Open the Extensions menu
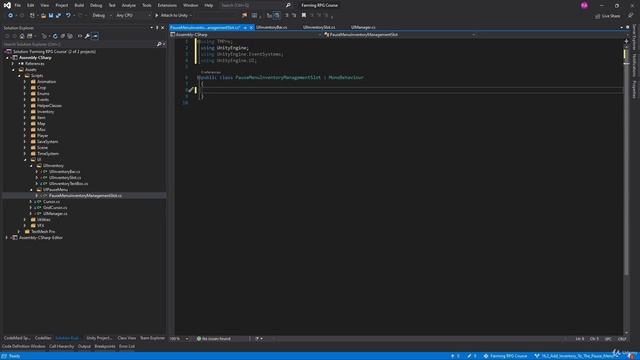This screenshot has height=360, width=640. click(x=167, y=5)
